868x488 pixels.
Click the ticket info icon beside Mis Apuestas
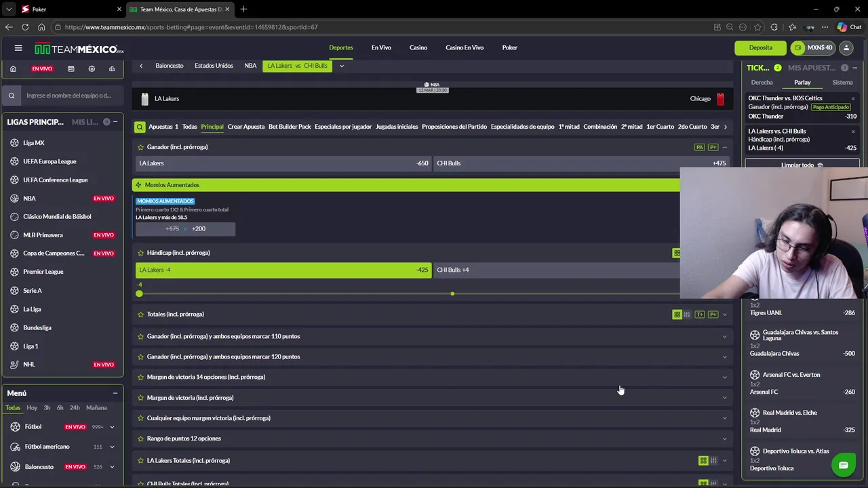(x=844, y=68)
